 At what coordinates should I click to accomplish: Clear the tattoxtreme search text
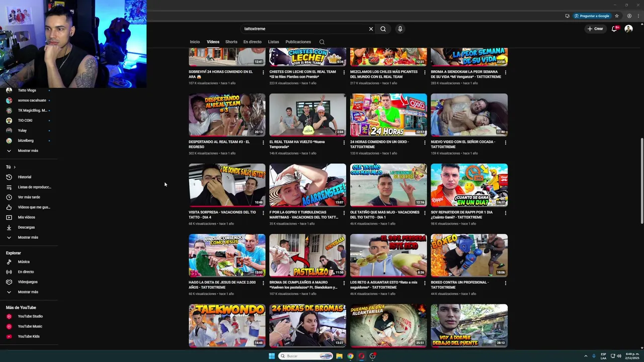point(371,29)
